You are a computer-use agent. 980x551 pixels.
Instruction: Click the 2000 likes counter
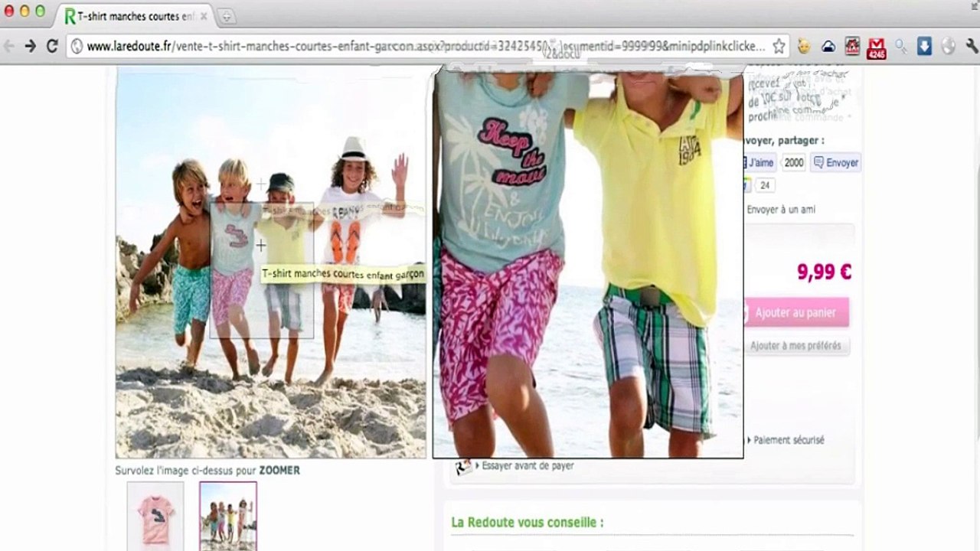[794, 162]
